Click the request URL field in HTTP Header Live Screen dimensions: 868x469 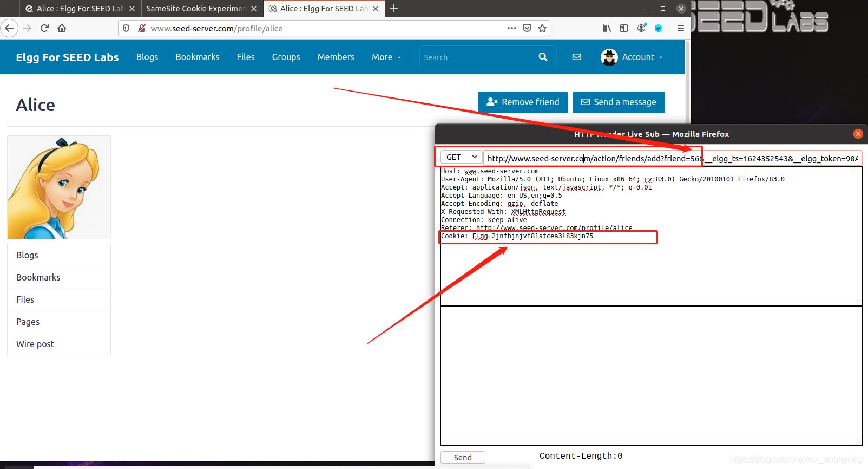[x=672, y=158]
